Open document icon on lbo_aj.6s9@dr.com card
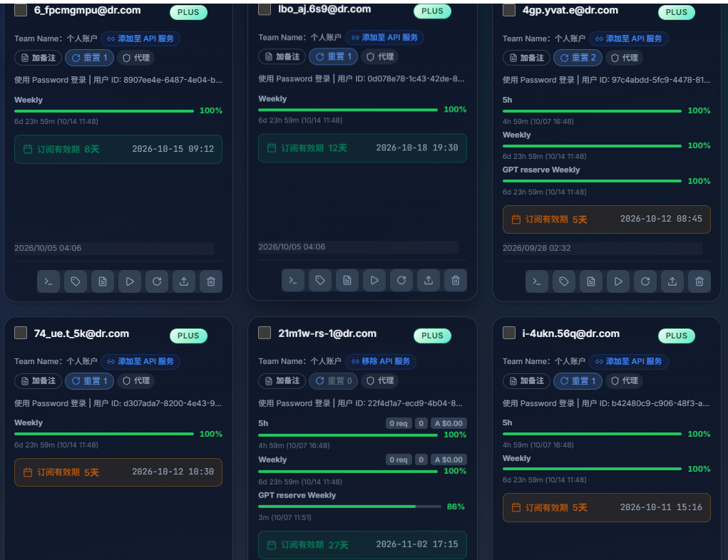The height and width of the screenshot is (560, 728). click(x=347, y=280)
